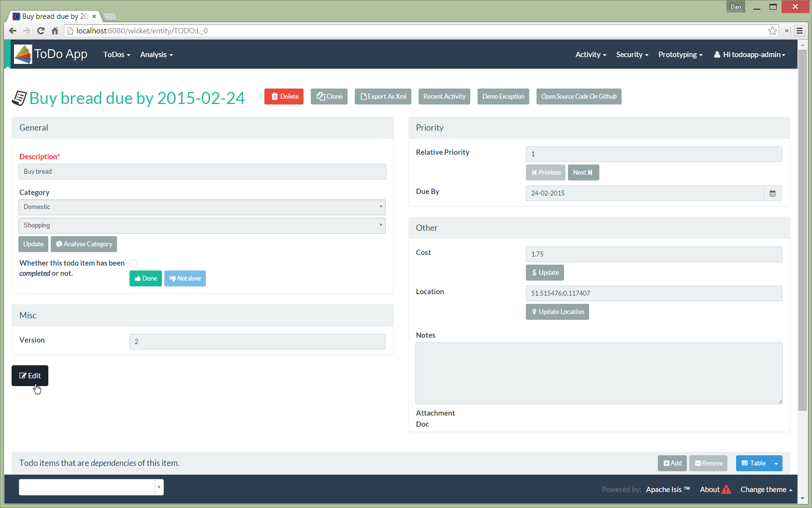
Task: Click the browser home icon
Action: 55,31
